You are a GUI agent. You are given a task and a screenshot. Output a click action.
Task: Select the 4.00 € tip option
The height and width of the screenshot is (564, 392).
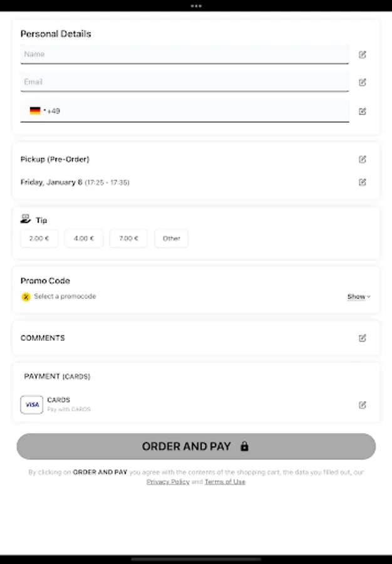(x=84, y=239)
